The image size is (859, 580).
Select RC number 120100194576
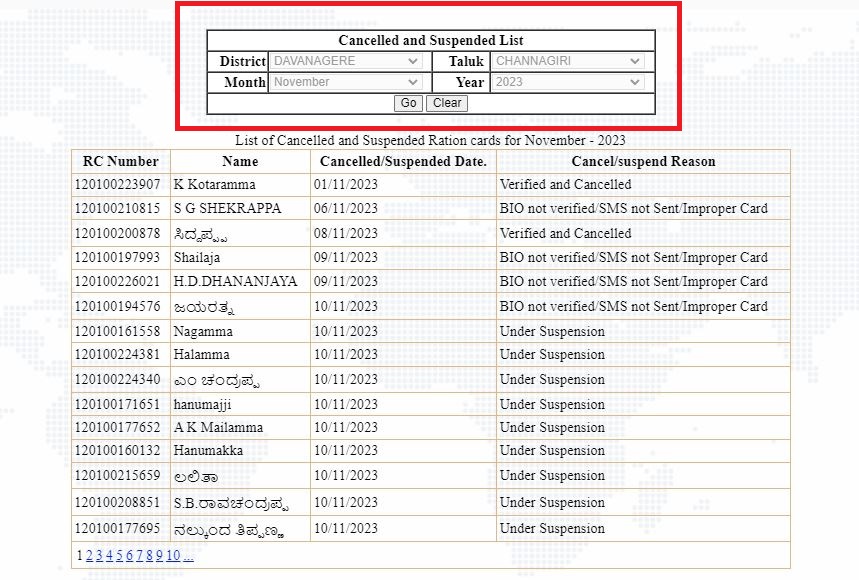[117, 306]
